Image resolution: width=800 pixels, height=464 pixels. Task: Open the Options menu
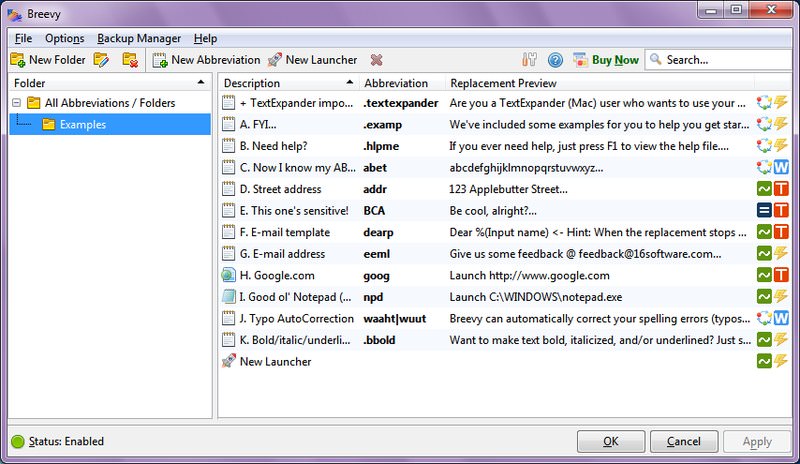click(x=64, y=38)
